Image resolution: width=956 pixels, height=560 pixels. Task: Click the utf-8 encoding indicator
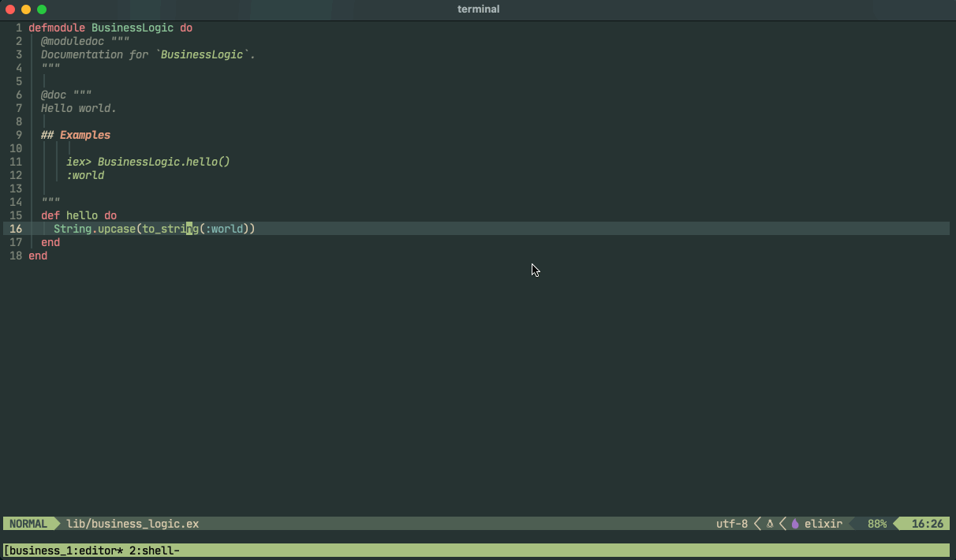(732, 524)
